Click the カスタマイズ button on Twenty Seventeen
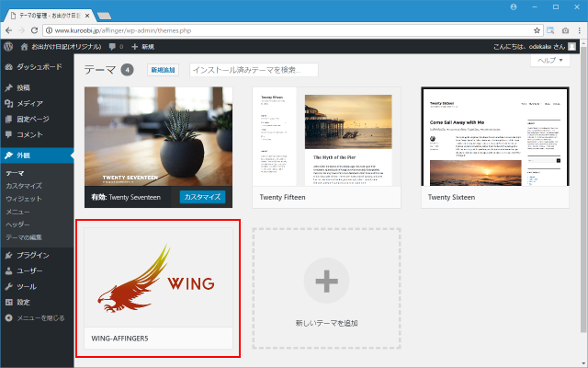The height and width of the screenshot is (368, 588). pyautogui.click(x=202, y=197)
